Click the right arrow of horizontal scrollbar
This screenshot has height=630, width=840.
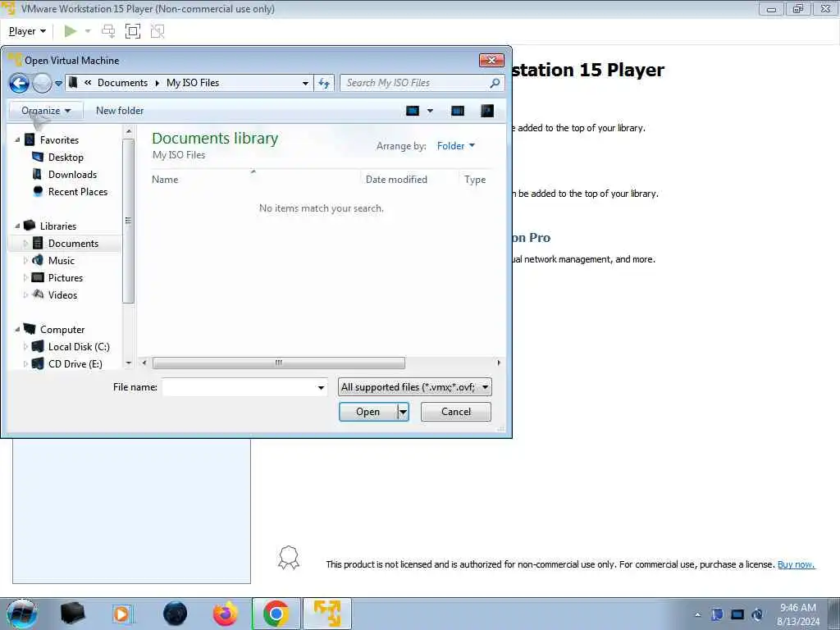(499, 363)
